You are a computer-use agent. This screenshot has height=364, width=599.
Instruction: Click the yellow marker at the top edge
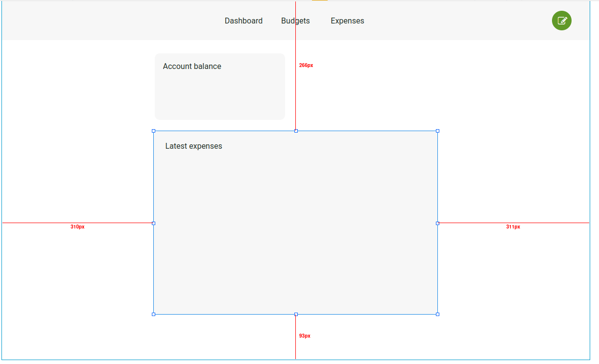[321, 1]
